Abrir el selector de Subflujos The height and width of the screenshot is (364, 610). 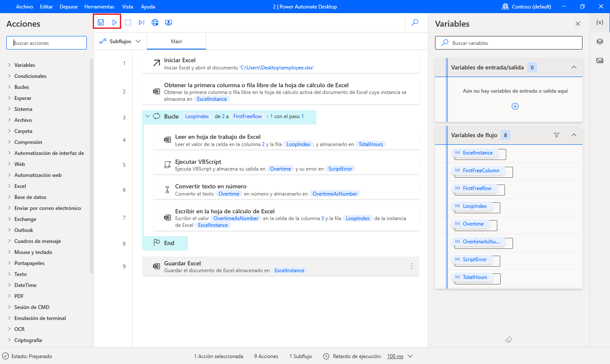pyautogui.click(x=120, y=41)
